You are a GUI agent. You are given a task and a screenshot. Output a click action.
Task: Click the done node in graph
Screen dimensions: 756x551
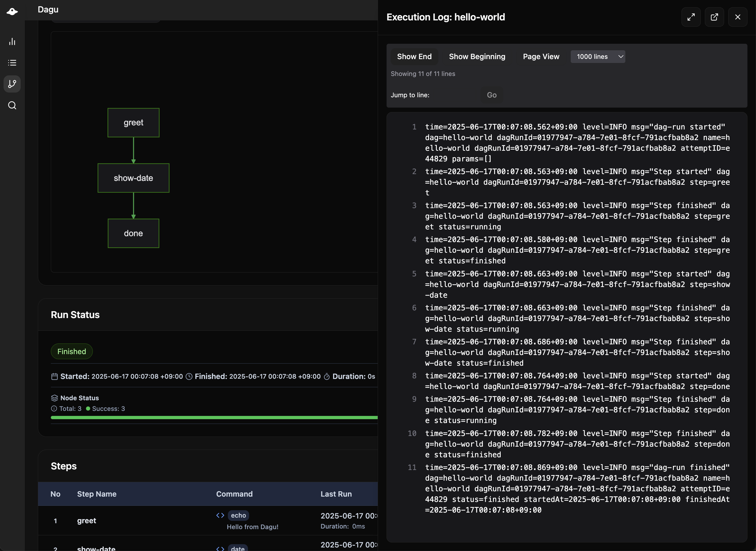[133, 234]
